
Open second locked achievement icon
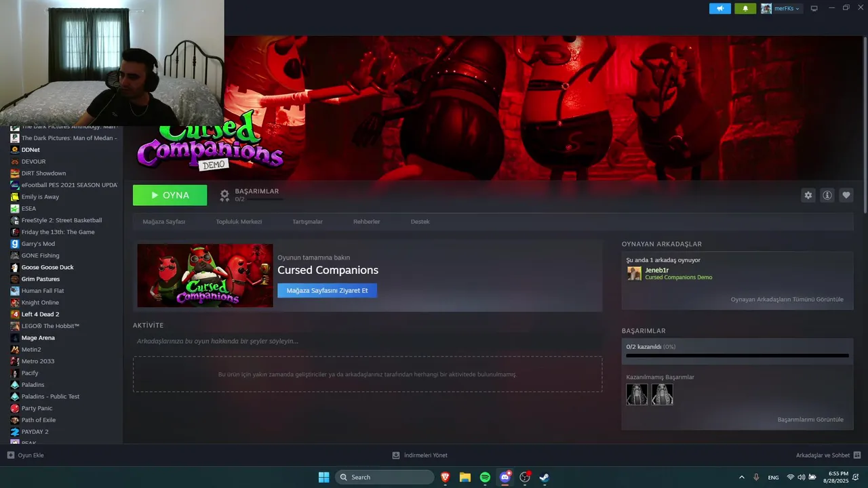pyautogui.click(x=663, y=394)
